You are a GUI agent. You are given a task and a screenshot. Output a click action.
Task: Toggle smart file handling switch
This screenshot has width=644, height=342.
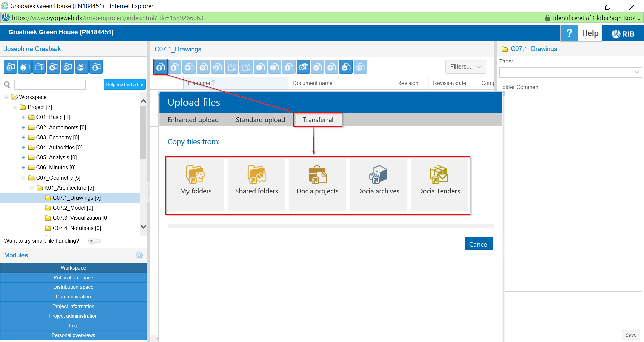click(x=94, y=241)
